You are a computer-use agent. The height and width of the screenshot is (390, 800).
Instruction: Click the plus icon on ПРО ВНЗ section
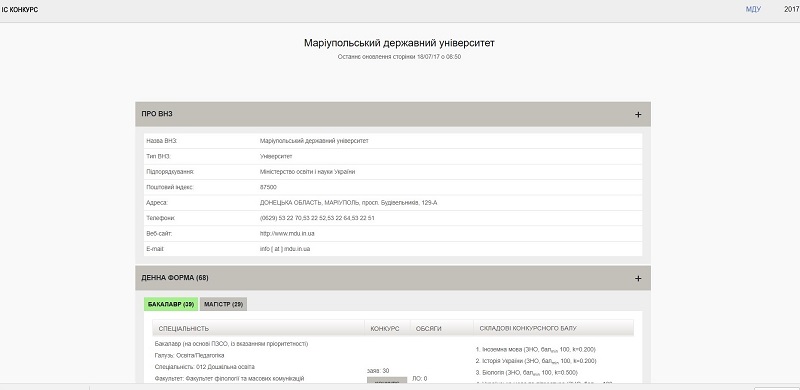(x=638, y=114)
